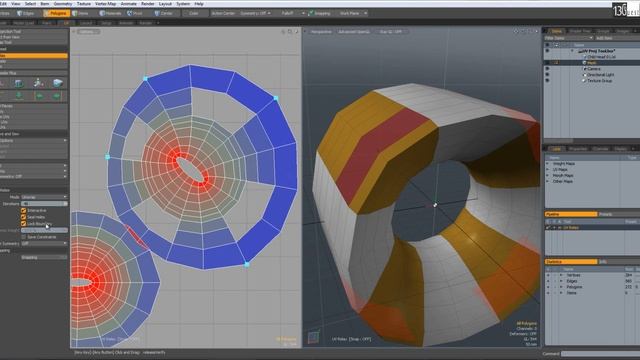The width and height of the screenshot is (640, 360).
Task: Click the highlighted orange tool in left panel
Action: (x=34, y=56)
